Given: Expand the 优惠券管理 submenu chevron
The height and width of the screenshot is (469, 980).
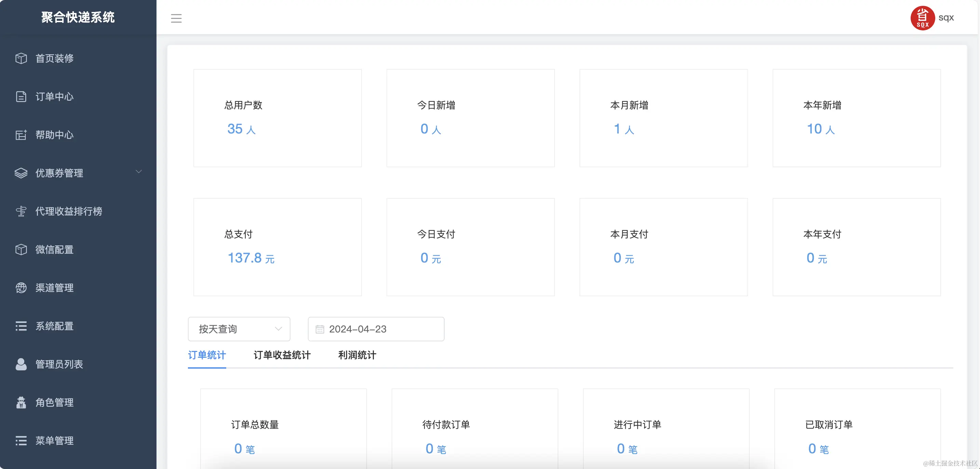Looking at the screenshot, I should (x=139, y=172).
